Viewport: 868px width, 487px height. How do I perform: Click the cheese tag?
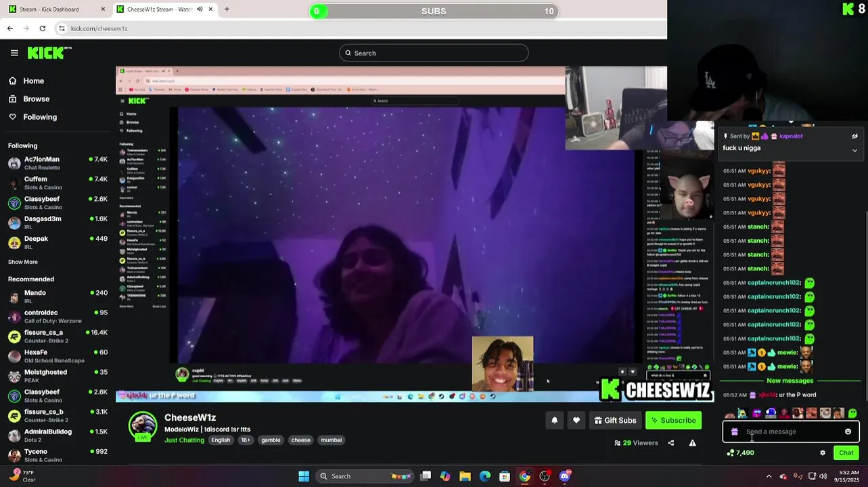300,440
